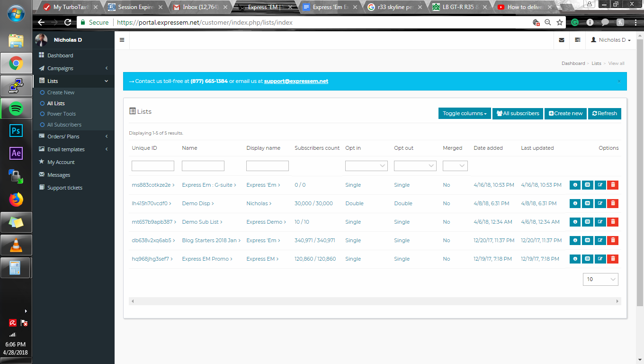Open info for Blog Starters 2018 Jan list
Viewport: 644px width, 364px height.
(x=575, y=240)
